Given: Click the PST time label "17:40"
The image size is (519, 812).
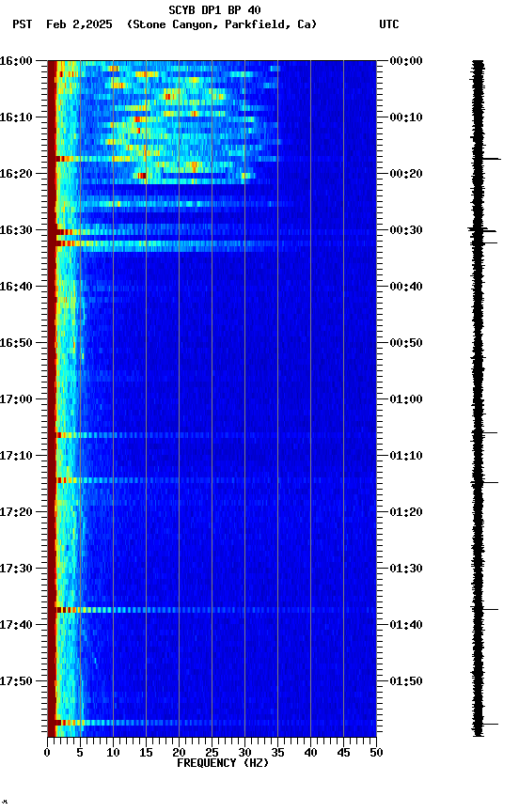Looking at the screenshot, I should pos(16,625).
